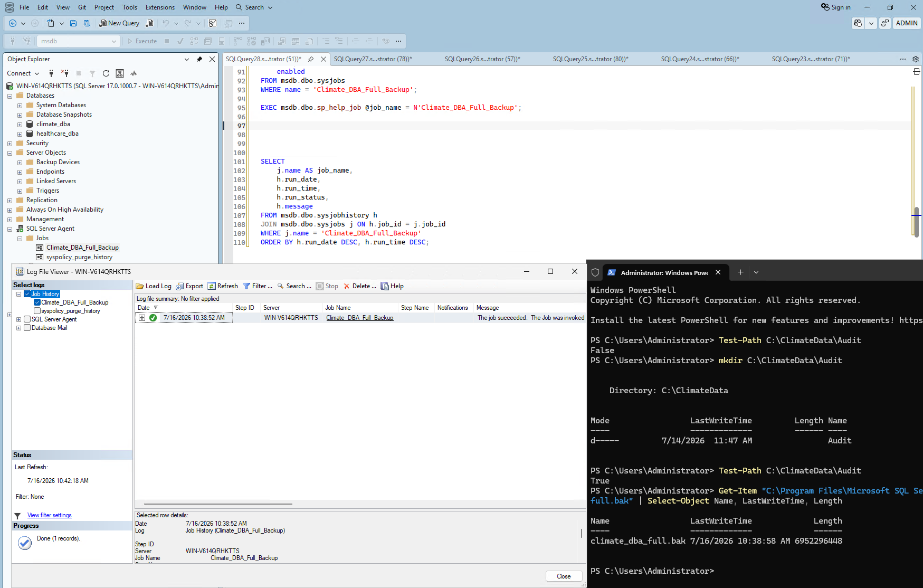Viewport: 923px width, 588px height.
Task: Expand the climate_dba database node
Action: tap(20, 125)
